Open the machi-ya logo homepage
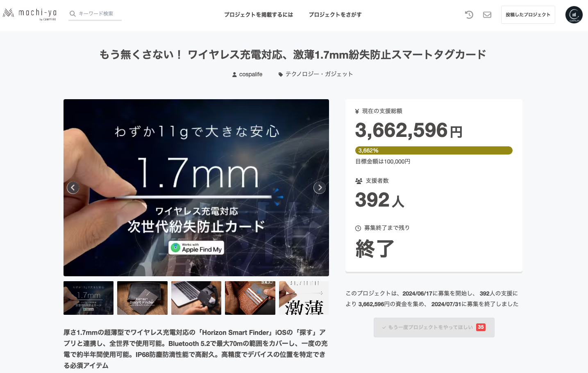The width and height of the screenshot is (588, 373). 30,14
